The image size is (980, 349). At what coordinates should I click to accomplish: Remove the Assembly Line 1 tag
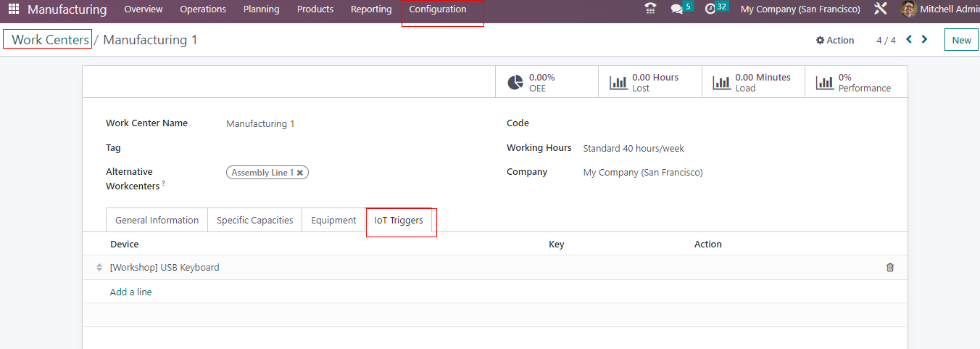point(300,173)
